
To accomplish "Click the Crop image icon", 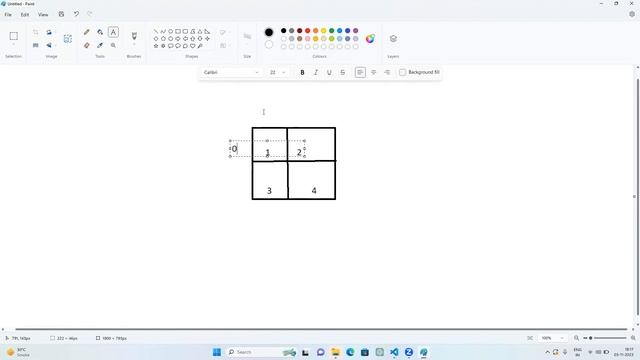I will click(36, 32).
